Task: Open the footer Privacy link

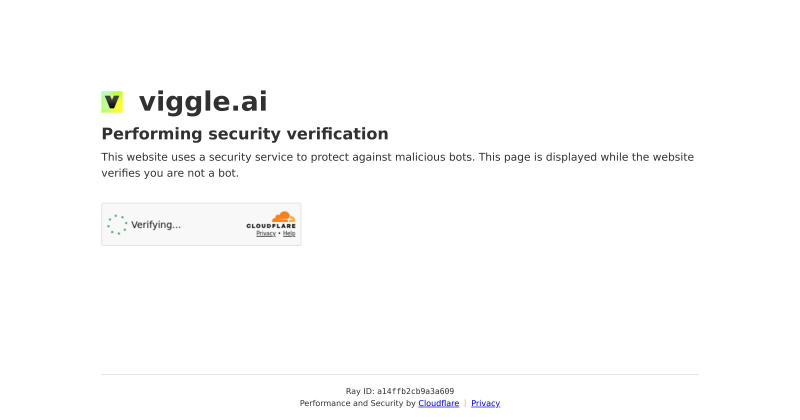Action: click(485, 403)
